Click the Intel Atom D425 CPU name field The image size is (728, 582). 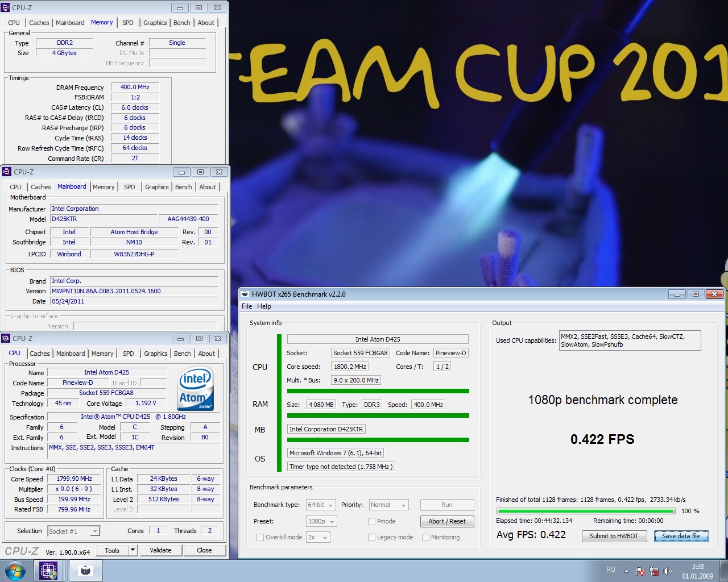378,339
